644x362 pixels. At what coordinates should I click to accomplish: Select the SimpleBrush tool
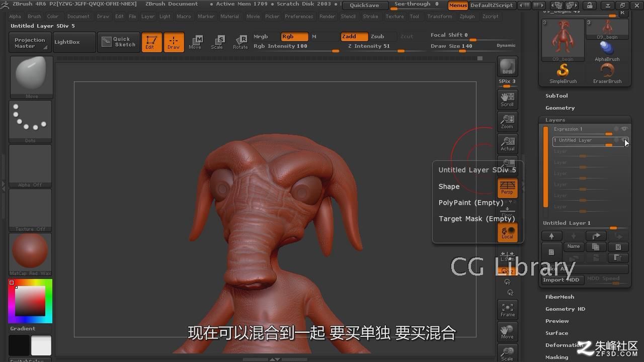click(563, 73)
